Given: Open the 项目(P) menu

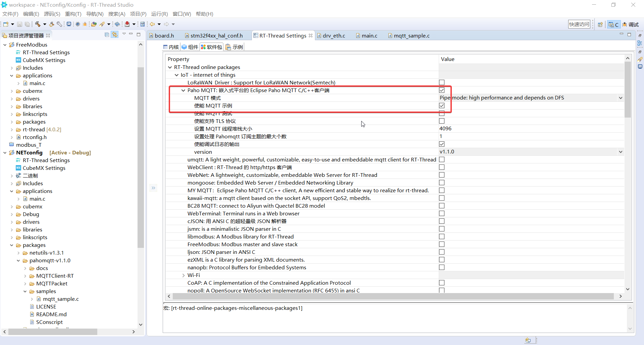Looking at the screenshot, I should tap(138, 14).
